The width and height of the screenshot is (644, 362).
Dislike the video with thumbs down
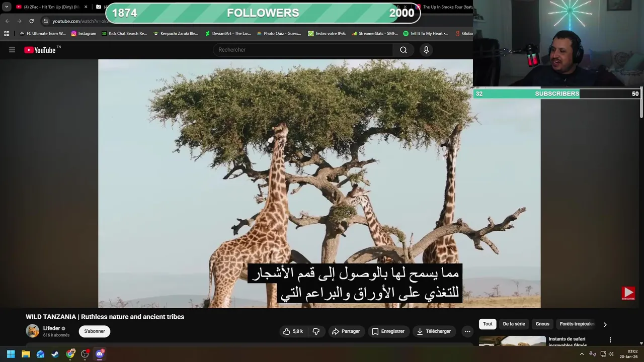(x=316, y=331)
